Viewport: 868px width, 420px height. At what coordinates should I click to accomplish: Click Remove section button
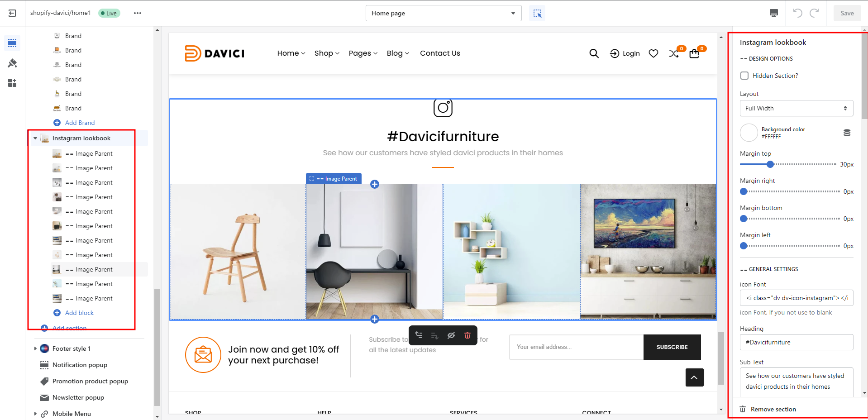pos(773,409)
